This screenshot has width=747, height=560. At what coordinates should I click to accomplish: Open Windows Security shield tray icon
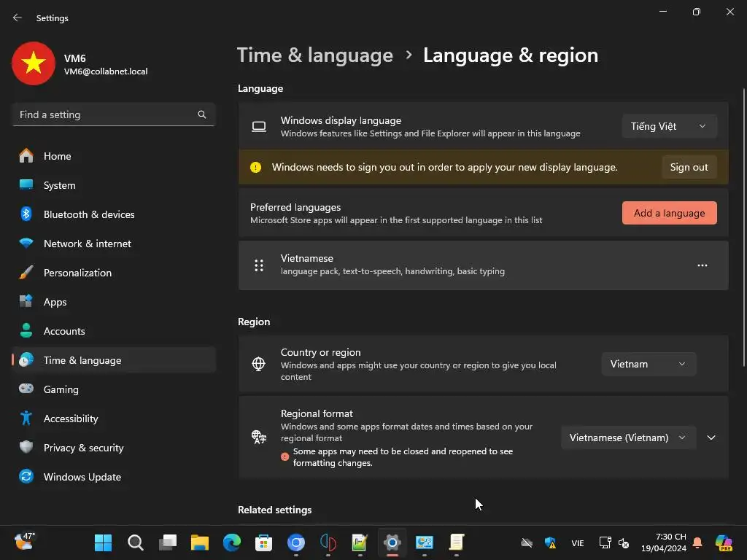point(550,542)
